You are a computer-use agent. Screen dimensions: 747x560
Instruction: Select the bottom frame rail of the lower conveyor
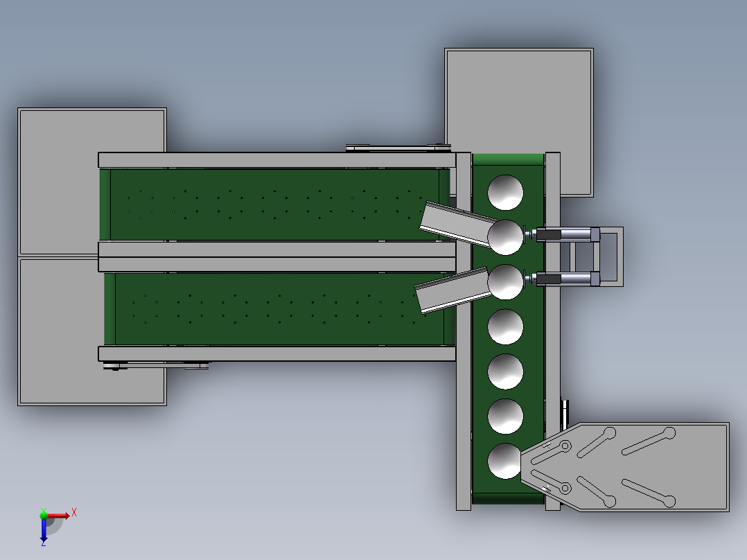tap(276, 353)
